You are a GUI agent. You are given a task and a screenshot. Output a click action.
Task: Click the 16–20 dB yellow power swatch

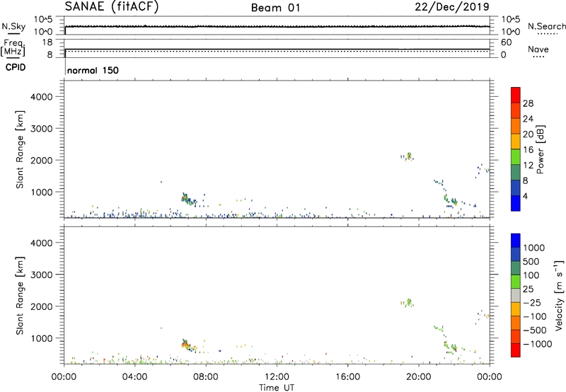516,141
